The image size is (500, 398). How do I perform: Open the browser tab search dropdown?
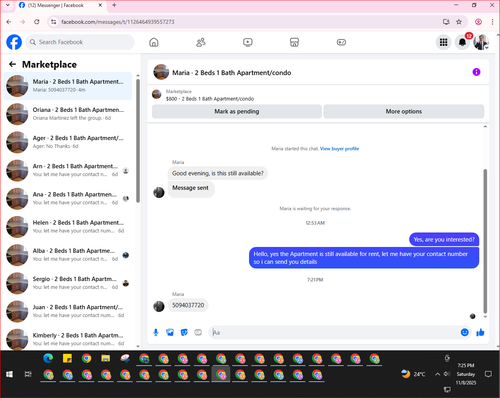(8, 5)
